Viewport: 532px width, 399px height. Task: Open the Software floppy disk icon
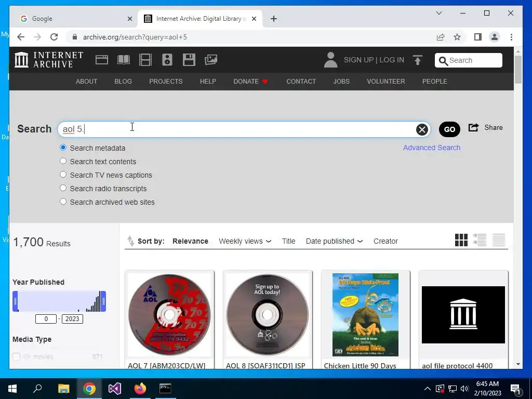189,60
